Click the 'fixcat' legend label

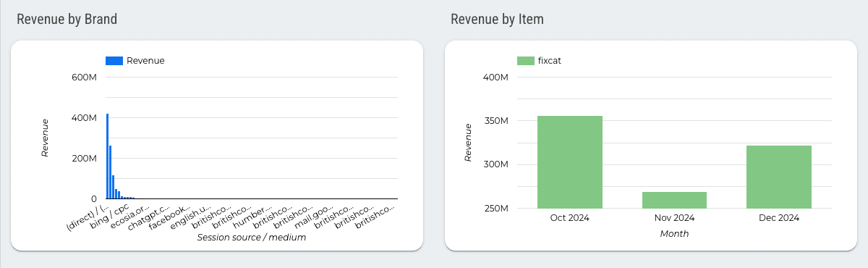[x=550, y=61]
